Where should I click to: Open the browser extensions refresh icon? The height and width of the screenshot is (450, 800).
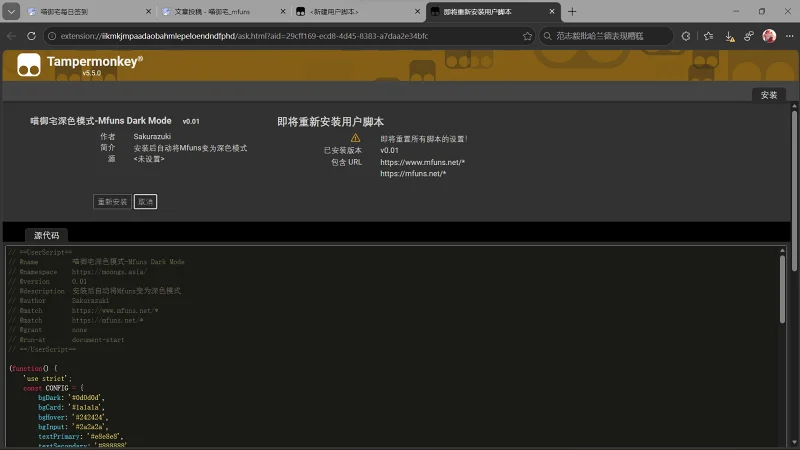point(686,36)
